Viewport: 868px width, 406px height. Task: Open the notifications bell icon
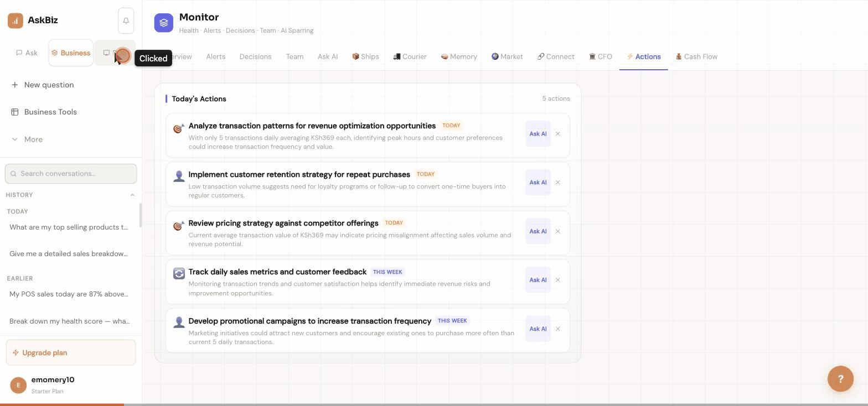coord(126,20)
